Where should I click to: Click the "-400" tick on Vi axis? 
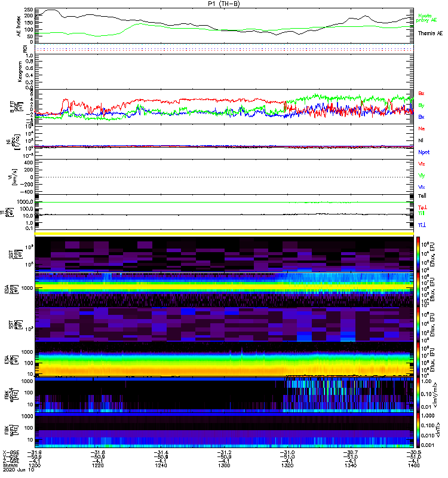[x=27, y=192]
